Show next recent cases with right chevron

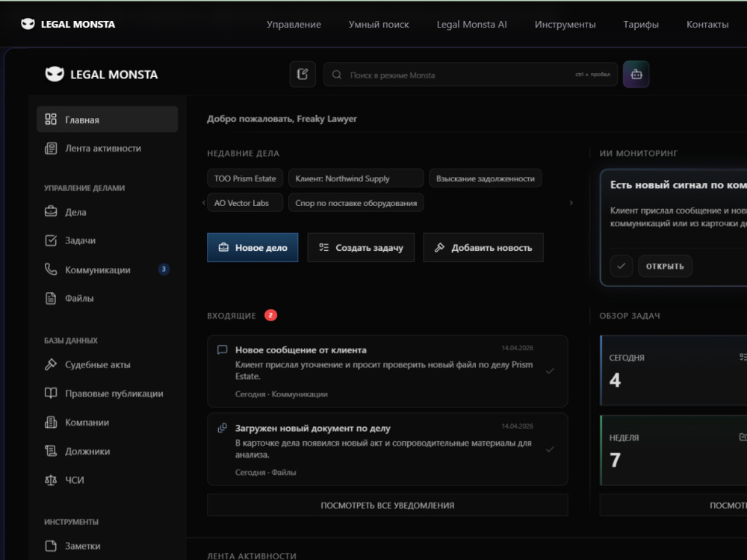tap(571, 202)
